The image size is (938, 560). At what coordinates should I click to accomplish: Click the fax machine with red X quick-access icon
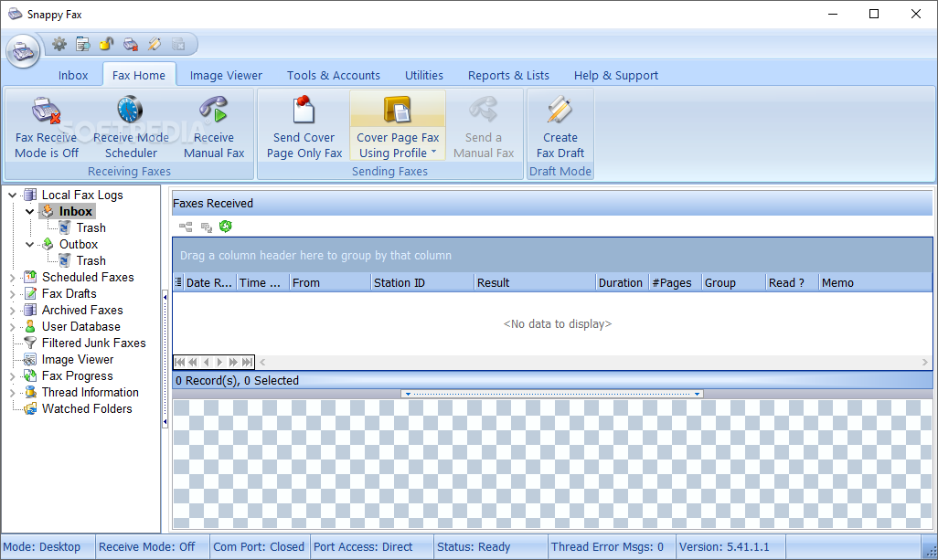click(x=131, y=44)
